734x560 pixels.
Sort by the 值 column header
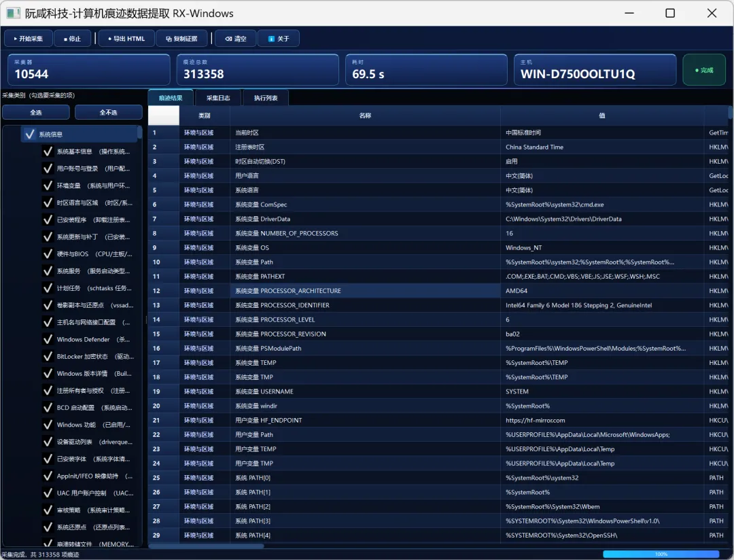(x=602, y=116)
